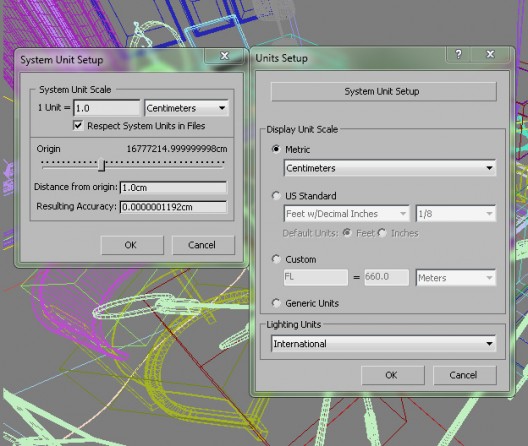Cancel the Units Setup dialog

tap(464, 375)
